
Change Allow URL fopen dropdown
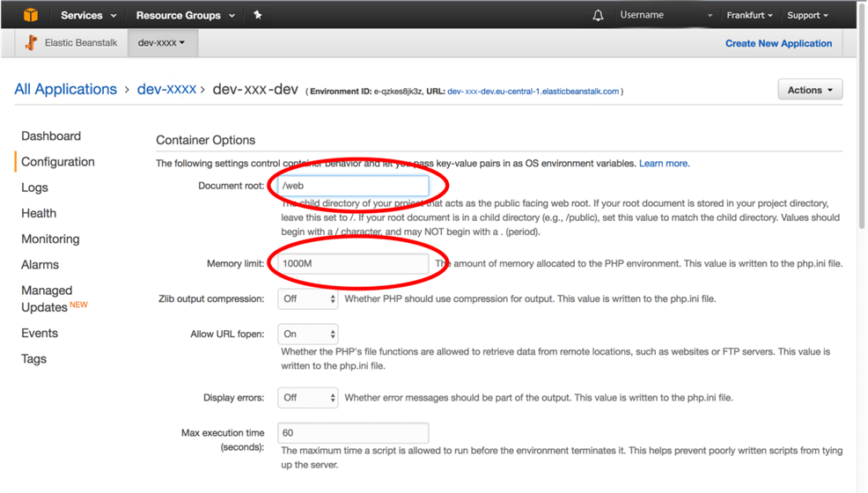tap(307, 335)
